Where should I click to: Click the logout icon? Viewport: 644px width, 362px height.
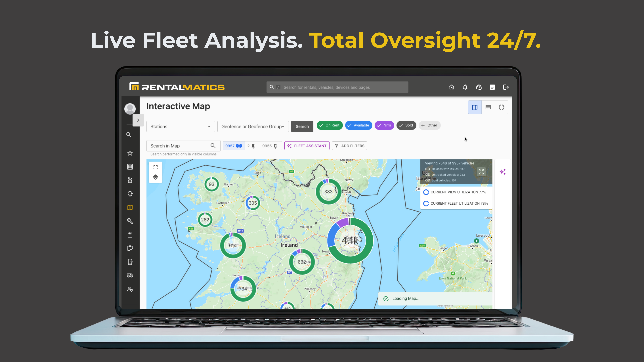506,87
